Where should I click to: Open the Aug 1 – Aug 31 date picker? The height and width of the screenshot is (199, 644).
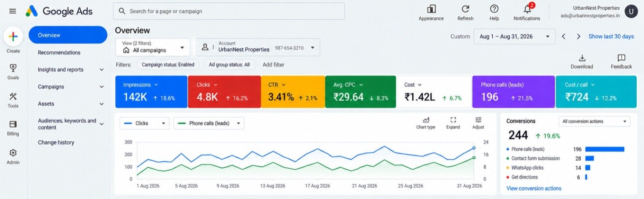point(514,36)
